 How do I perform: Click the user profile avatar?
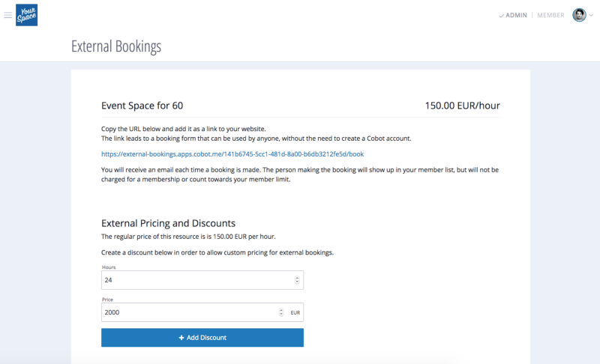pos(579,15)
